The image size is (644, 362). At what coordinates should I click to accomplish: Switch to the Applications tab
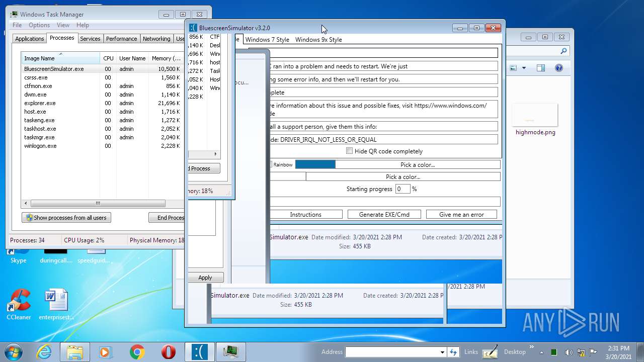click(x=29, y=39)
